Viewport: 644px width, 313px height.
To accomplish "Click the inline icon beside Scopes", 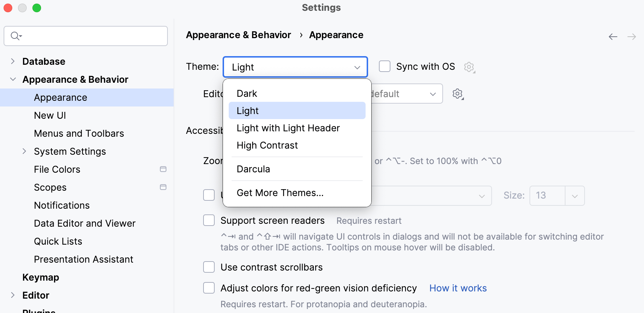I will click(x=163, y=187).
